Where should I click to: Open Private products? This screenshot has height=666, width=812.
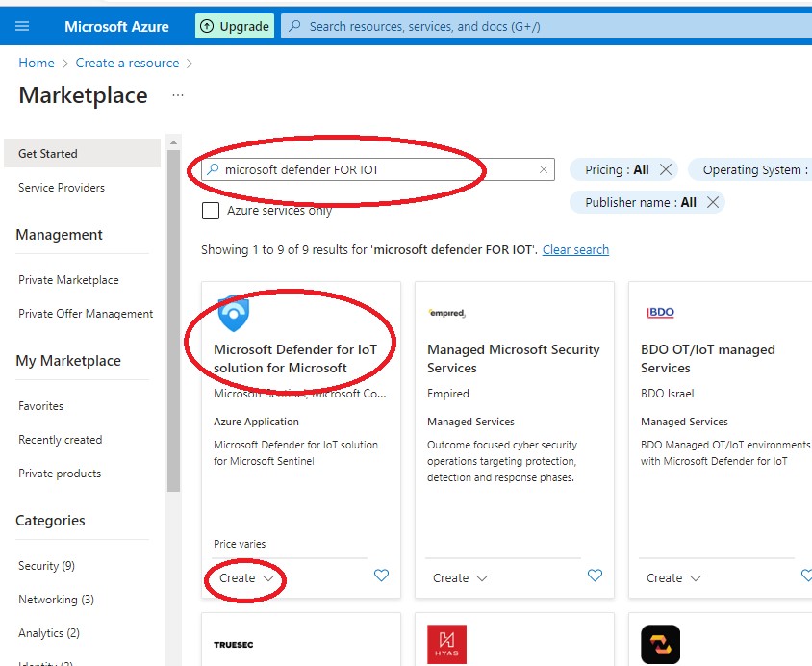pyautogui.click(x=60, y=474)
